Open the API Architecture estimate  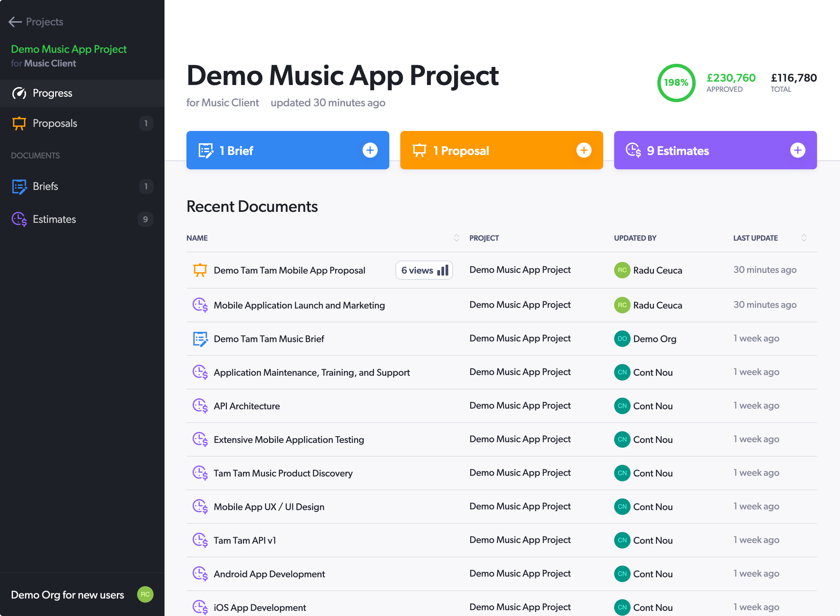[x=246, y=406]
